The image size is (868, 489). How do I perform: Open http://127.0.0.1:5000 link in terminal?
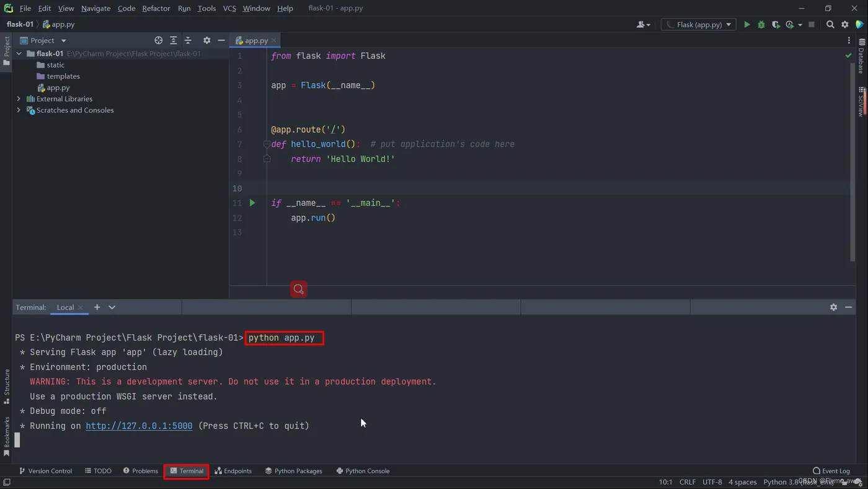coord(139,426)
